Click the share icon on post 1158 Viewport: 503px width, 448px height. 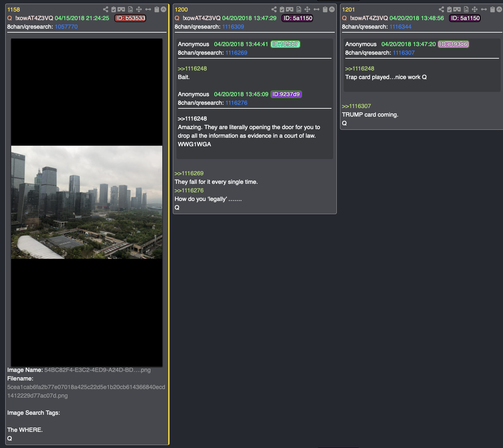(x=106, y=10)
